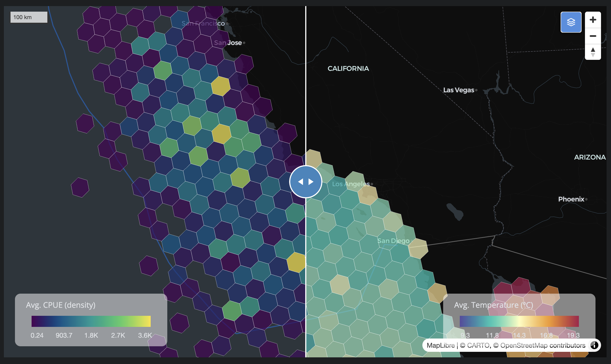Click the 19.3 temperature legend value

[573, 335]
